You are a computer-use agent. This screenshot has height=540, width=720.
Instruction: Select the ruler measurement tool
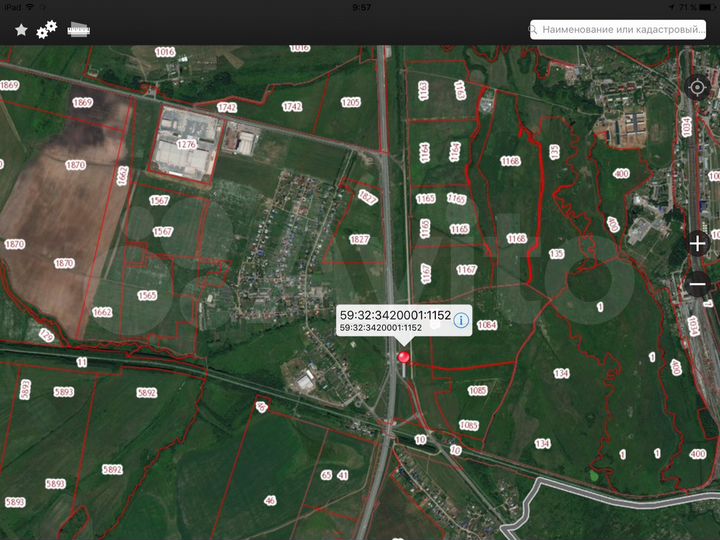(80, 30)
